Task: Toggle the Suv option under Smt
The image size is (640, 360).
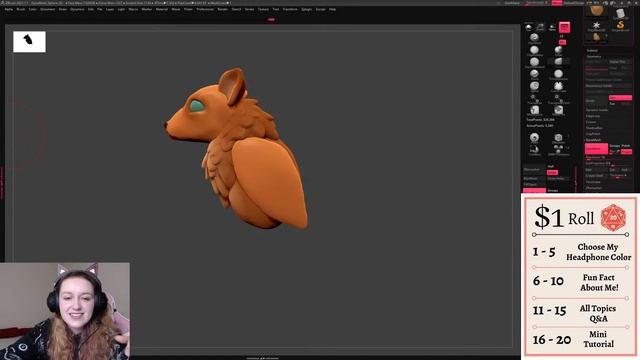Action: pos(613,104)
